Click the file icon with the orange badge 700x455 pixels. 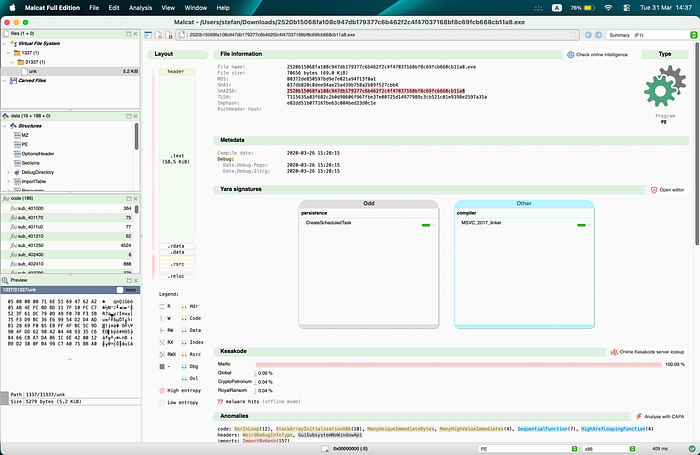click(x=158, y=35)
